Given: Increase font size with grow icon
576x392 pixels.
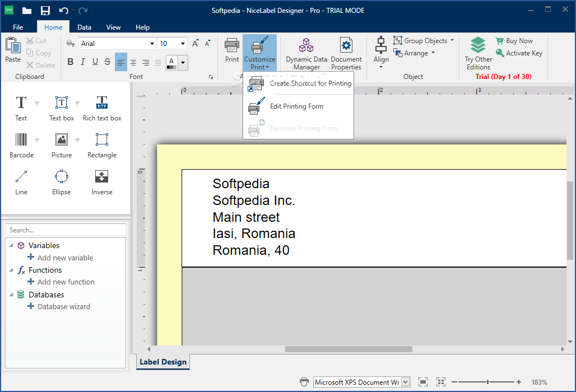Looking at the screenshot, I should [x=196, y=43].
